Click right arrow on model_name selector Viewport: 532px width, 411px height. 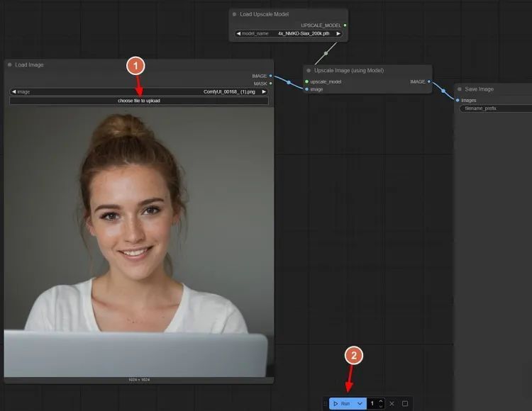tap(338, 33)
